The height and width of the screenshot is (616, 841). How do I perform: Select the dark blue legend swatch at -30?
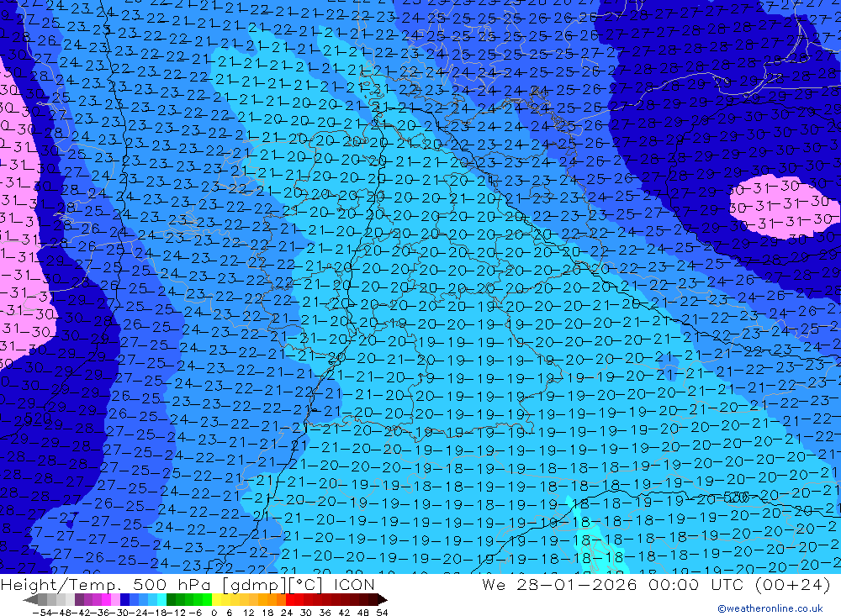124,599
